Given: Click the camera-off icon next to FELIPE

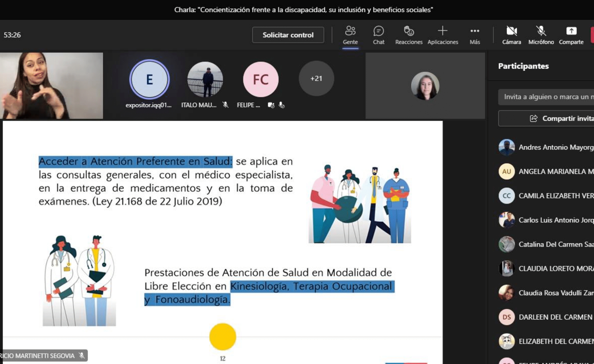Looking at the screenshot, I should coord(271,105).
